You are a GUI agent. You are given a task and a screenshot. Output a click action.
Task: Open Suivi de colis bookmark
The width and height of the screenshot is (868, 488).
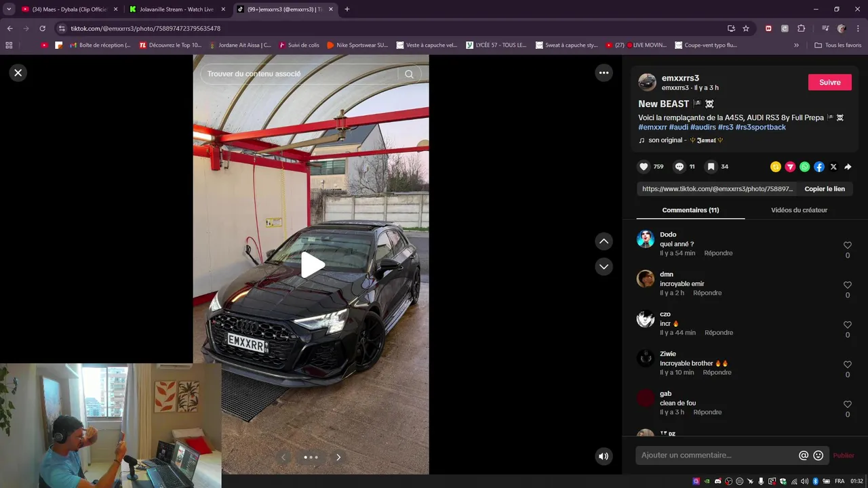(298, 45)
